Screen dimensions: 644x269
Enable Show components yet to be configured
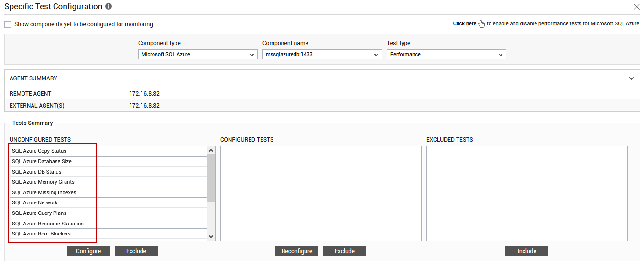pos(8,24)
